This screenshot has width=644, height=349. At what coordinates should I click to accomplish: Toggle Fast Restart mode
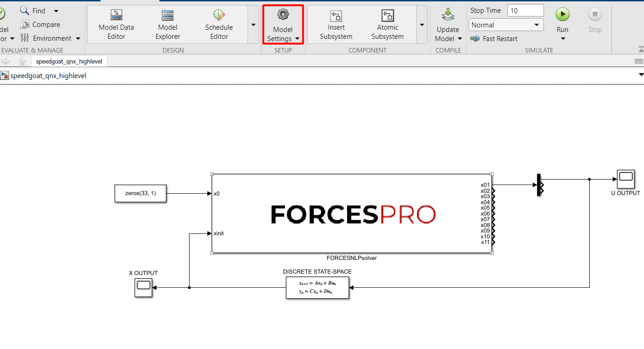[494, 39]
